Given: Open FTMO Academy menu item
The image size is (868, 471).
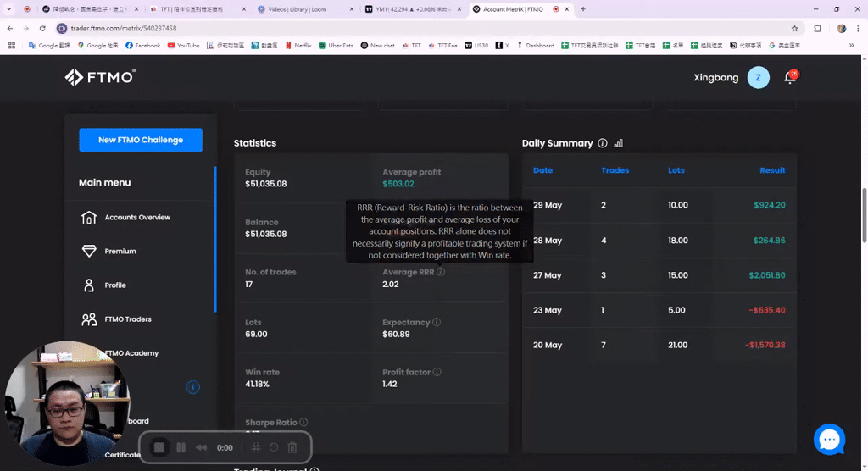Looking at the screenshot, I should (x=131, y=353).
